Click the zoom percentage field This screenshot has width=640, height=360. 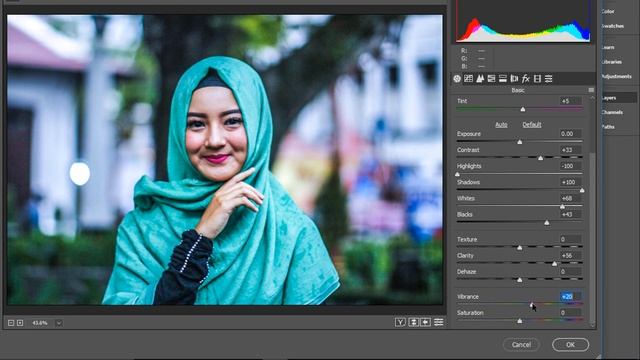tap(41, 323)
